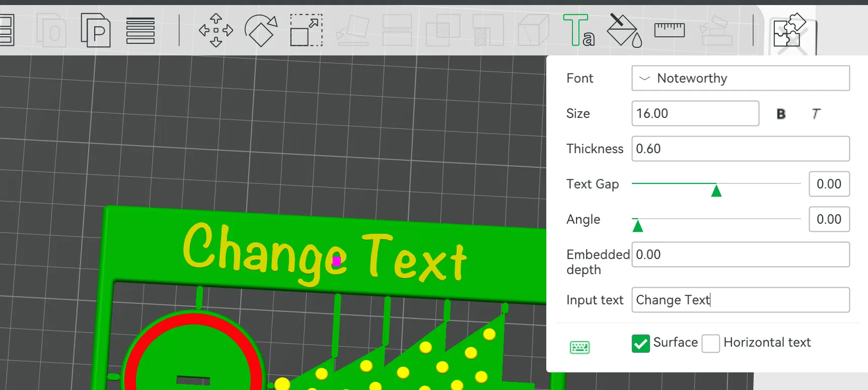Screen dimensions: 868x390
Task: Open the Assembly View puzzle icon
Action: tap(789, 30)
